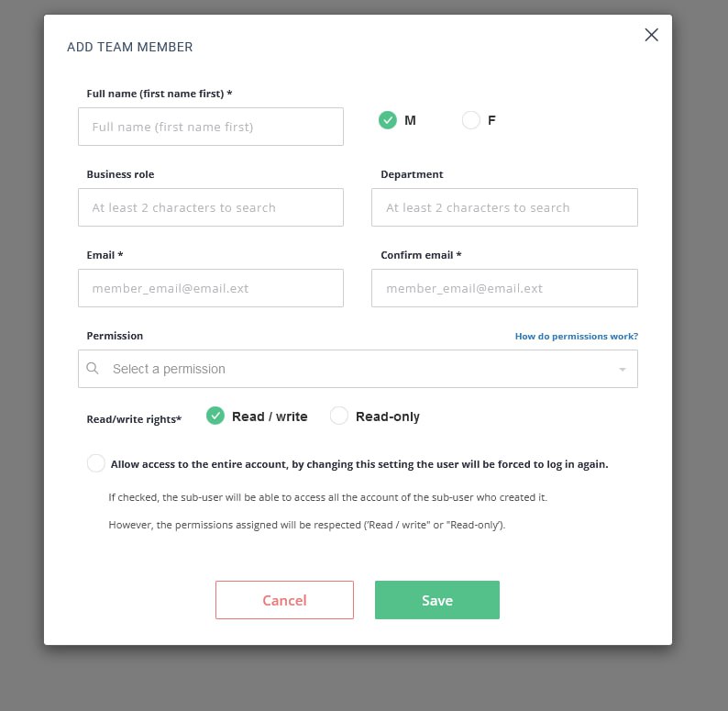Open the Department search field

[504, 207]
